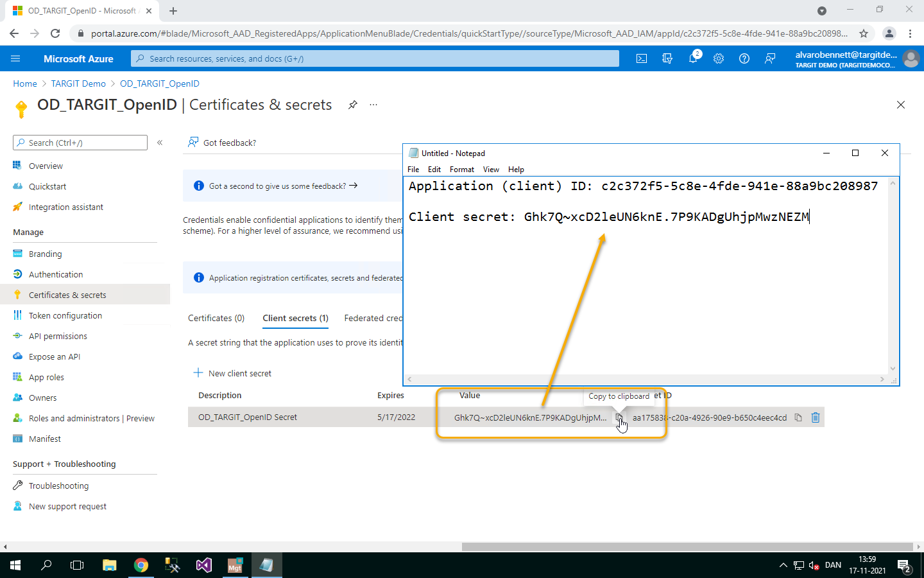Open Windows Start menu
924x578 pixels.
click(15, 565)
